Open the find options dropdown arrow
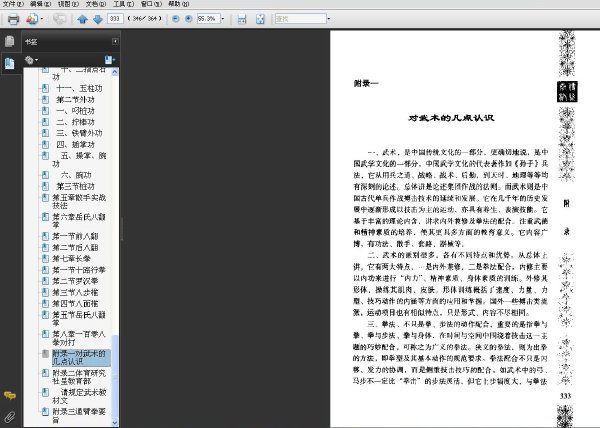 pyautogui.click(x=329, y=18)
